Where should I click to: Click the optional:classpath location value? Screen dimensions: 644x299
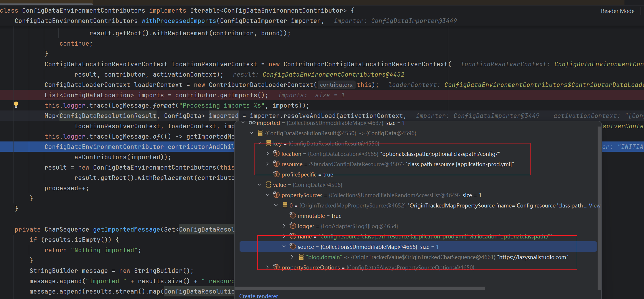pyautogui.click(x=440, y=154)
